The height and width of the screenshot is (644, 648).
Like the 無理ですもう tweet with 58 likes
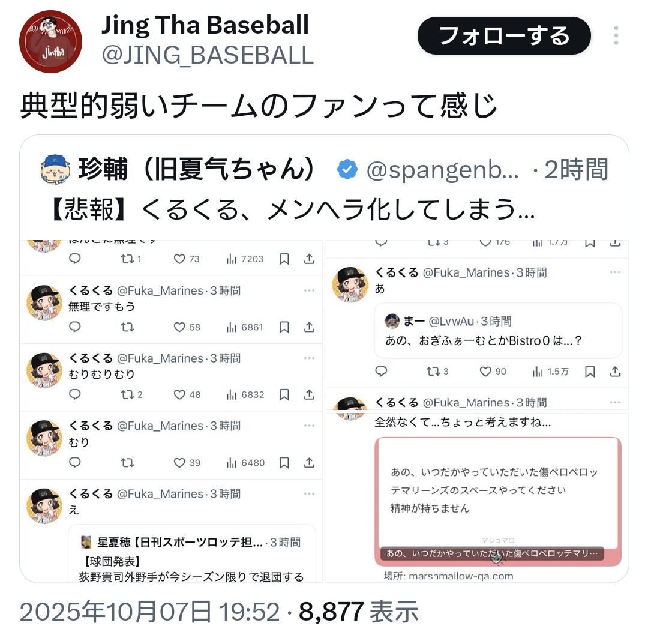[x=187, y=327]
